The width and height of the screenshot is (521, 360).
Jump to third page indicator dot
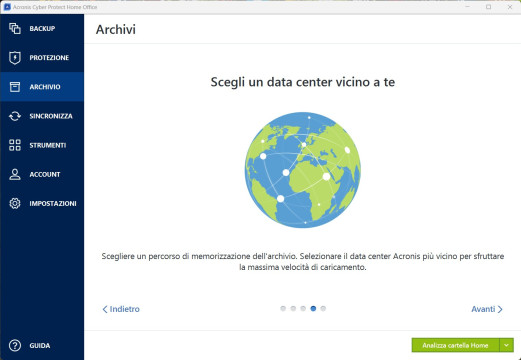[x=303, y=308]
